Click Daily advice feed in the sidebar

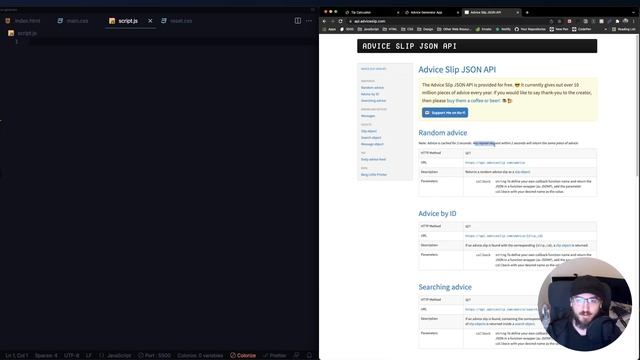[373, 160]
